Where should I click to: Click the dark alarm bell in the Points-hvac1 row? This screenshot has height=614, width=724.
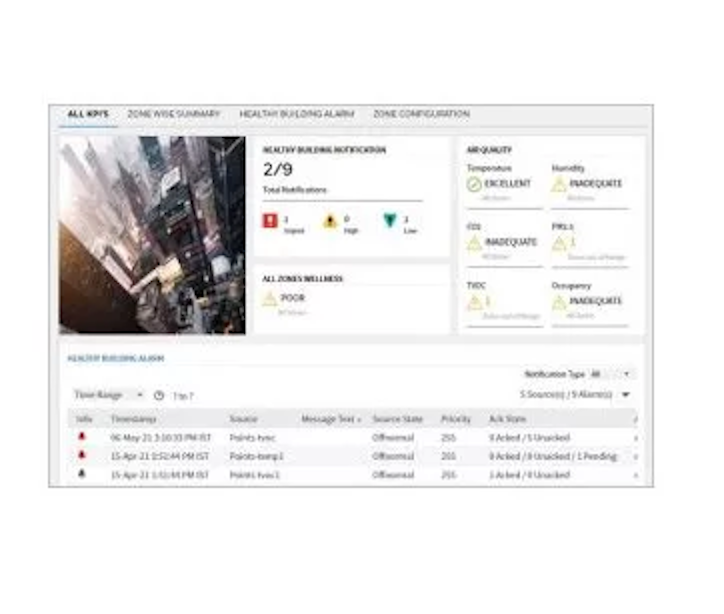click(82, 474)
